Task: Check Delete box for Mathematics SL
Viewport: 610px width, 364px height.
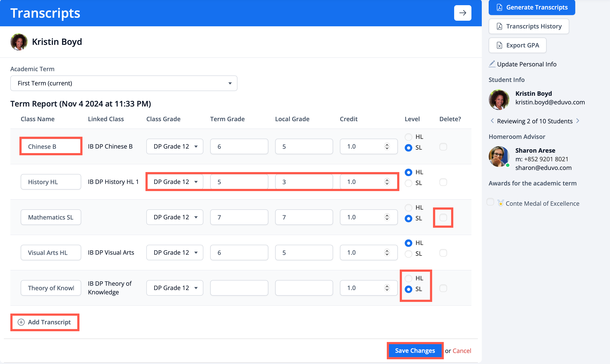Action: 443,217
